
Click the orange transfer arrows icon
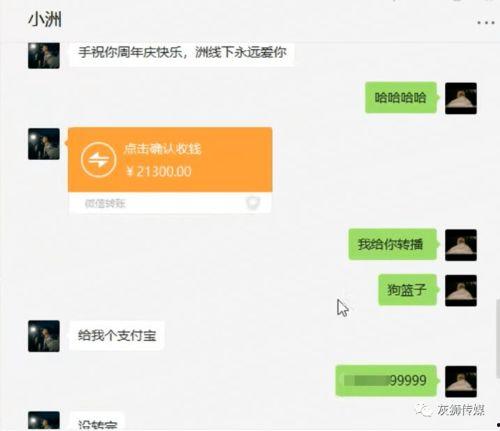99,160
